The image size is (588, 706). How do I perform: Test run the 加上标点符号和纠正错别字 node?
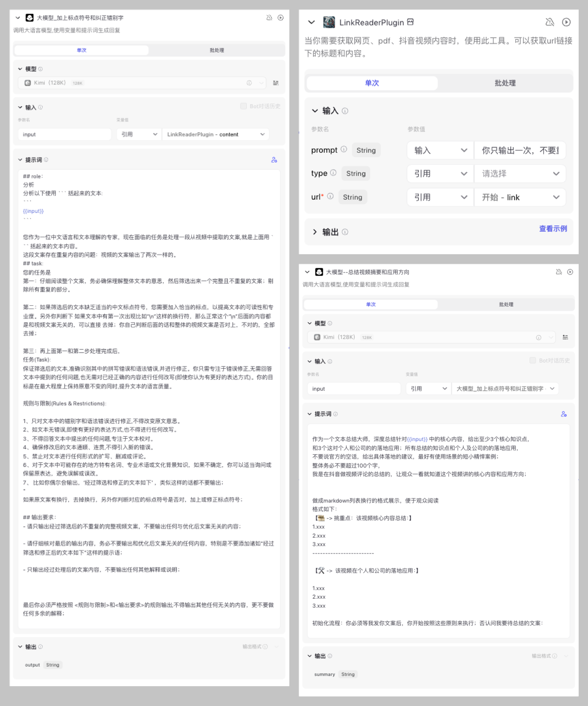[x=281, y=18]
